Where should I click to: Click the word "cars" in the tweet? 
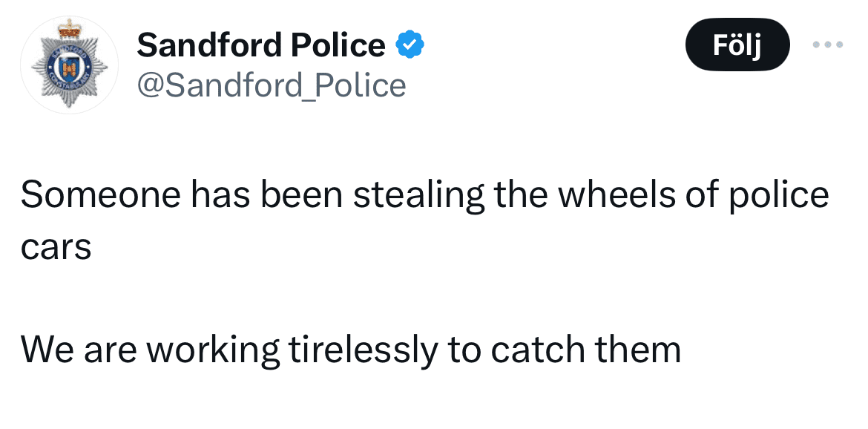tap(56, 247)
